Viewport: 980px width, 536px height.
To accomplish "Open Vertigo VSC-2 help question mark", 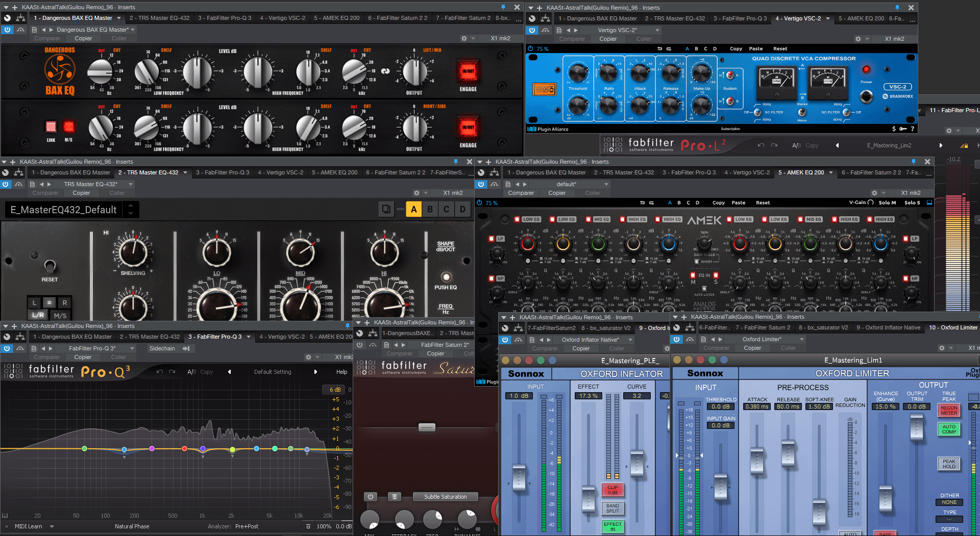I will pos(912,129).
